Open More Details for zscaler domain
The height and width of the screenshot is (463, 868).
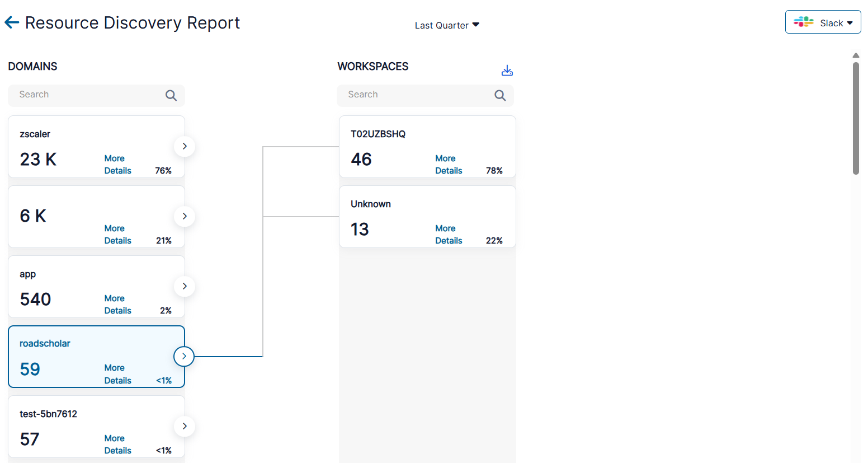117,165
